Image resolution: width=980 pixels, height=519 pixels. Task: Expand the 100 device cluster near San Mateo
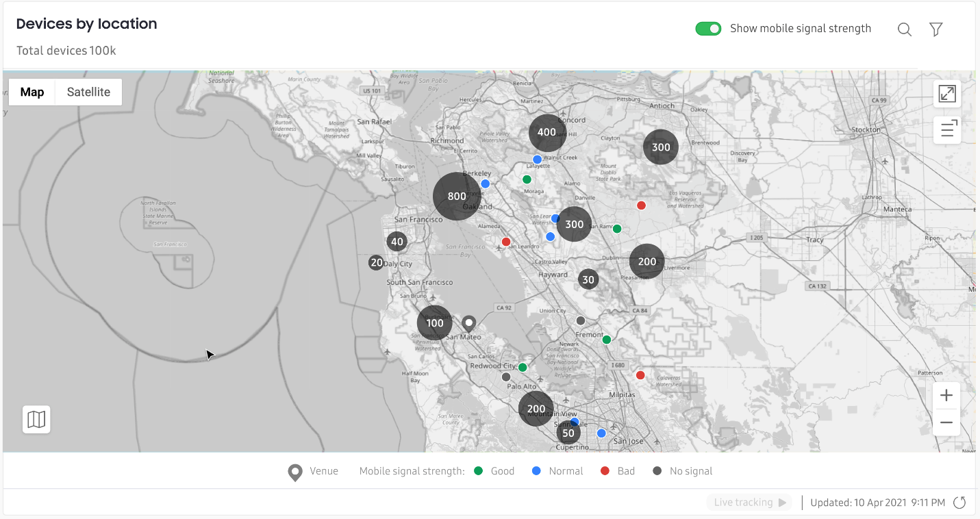coord(435,323)
